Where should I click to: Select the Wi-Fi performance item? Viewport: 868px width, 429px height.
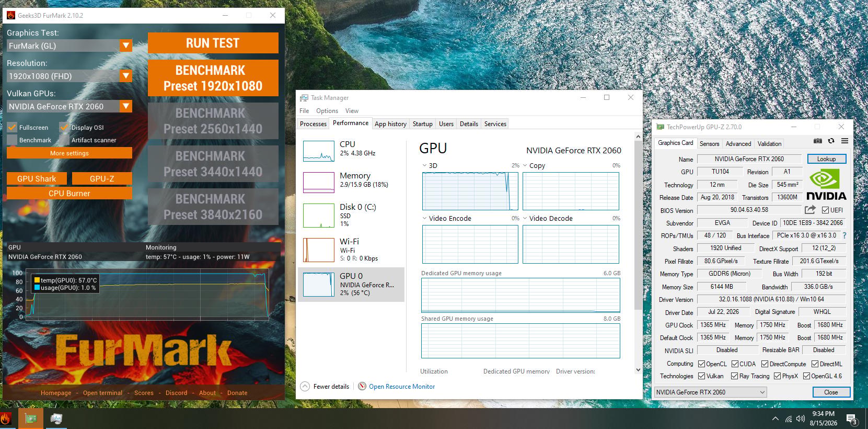pos(351,250)
